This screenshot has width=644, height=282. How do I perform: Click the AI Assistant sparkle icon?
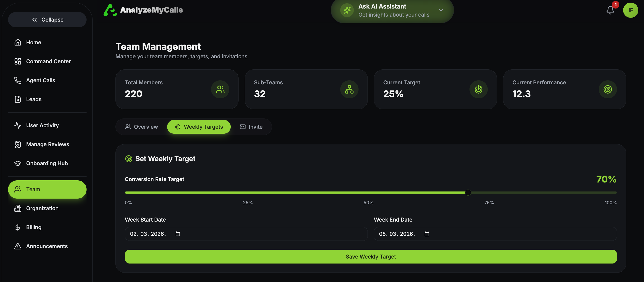click(x=347, y=10)
